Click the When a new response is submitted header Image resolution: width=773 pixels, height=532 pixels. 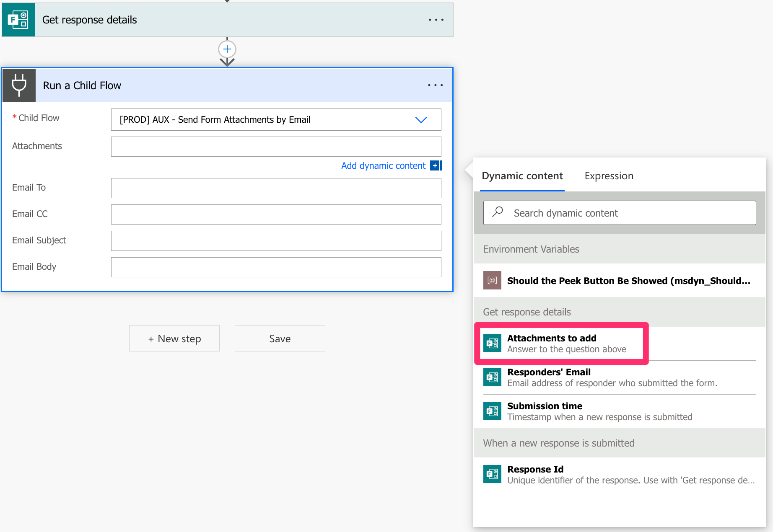point(620,443)
